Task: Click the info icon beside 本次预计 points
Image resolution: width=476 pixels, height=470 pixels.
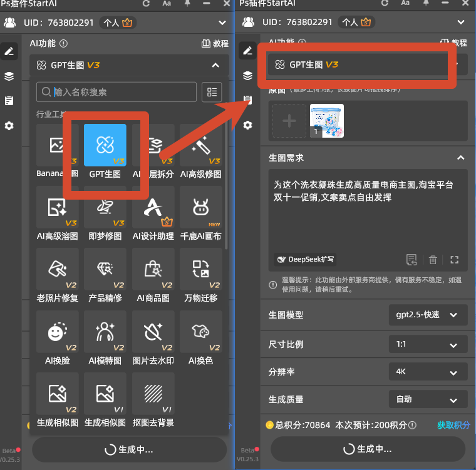Action: [x=412, y=425]
